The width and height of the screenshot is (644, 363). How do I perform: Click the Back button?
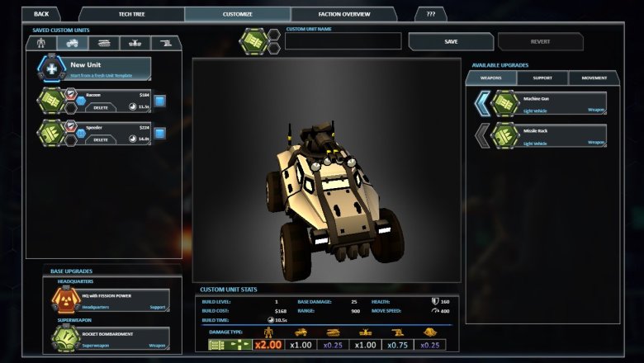[x=41, y=14]
